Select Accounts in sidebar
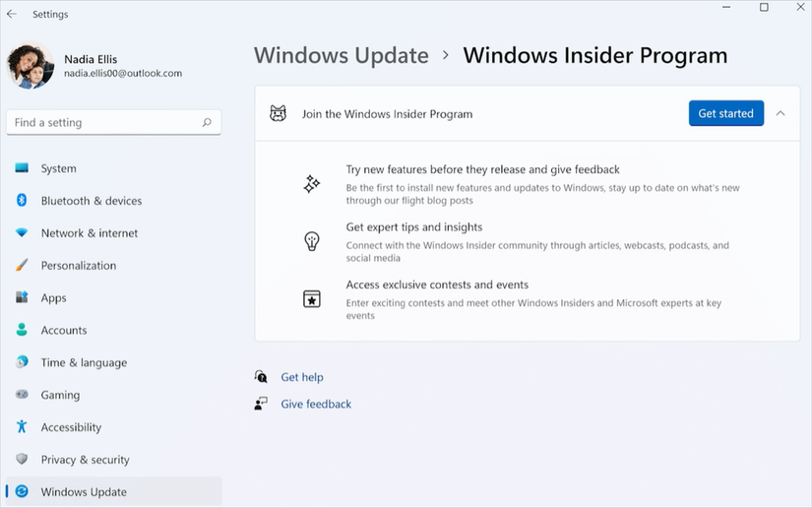 [x=114, y=330]
